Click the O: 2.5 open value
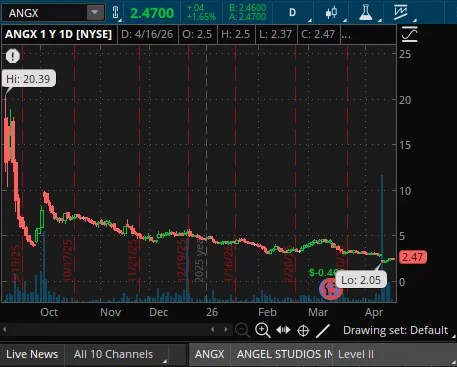The image size is (457, 367). pyautogui.click(x=197, y=34)
